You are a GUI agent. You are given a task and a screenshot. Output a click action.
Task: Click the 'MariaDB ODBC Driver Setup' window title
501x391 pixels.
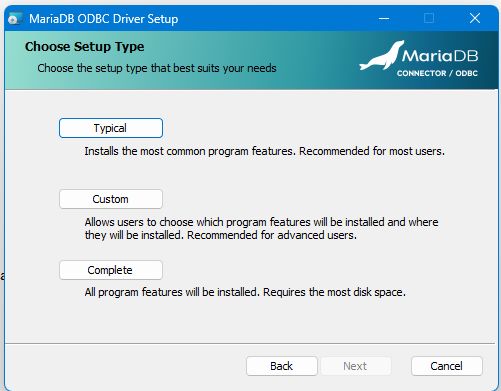pyautogui.click(x=103, y=19)
